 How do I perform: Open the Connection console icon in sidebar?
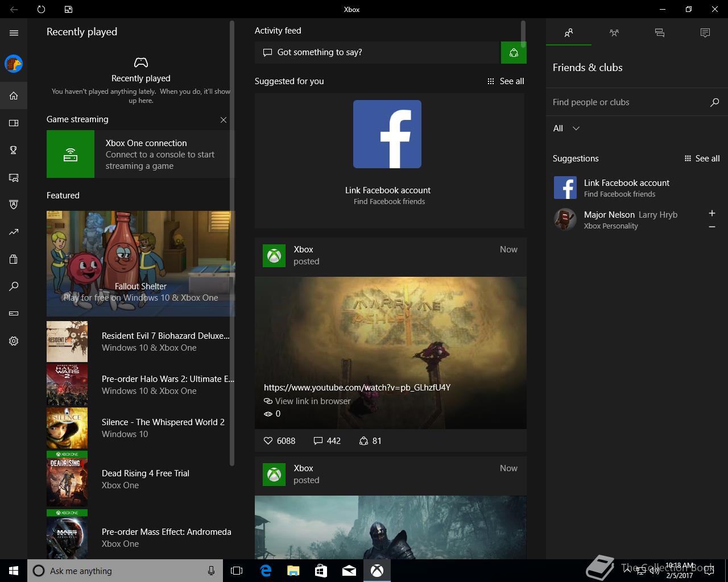(x=14, y=313)
